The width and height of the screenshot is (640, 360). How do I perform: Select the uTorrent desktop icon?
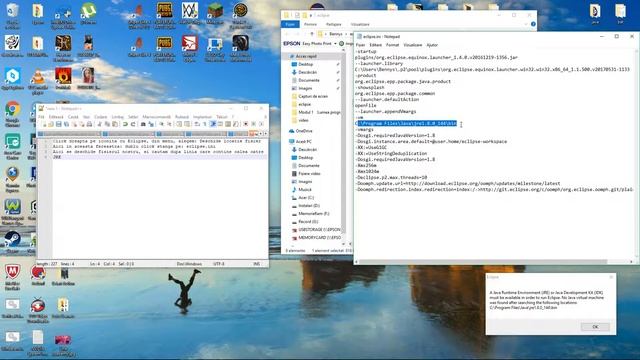tap(88, 13)
